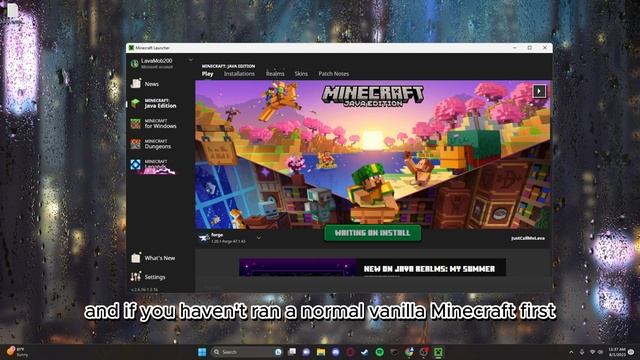The width and height of the screenshot is (640, 360).
Task: Open Minecraft Dungeons icon in sidebar
Action: (x=136, y=144)
